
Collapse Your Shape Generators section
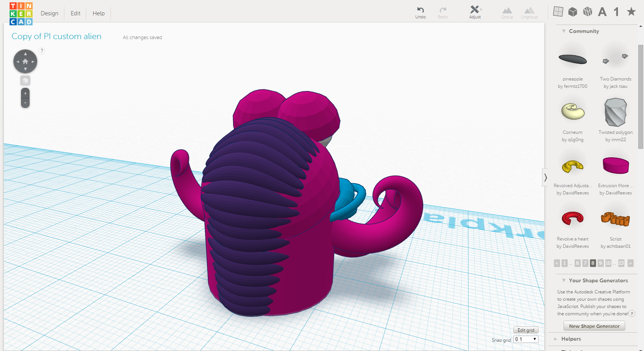tap(564, 280)
